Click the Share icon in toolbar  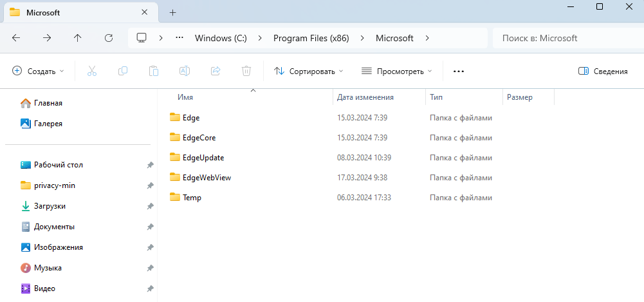pyautogui.click(x=216, y=71)
